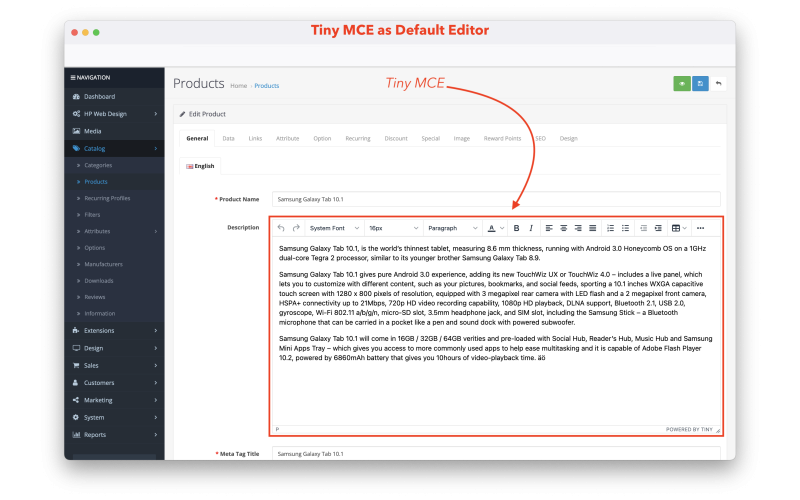Open the table insert menu

[679, 228]
